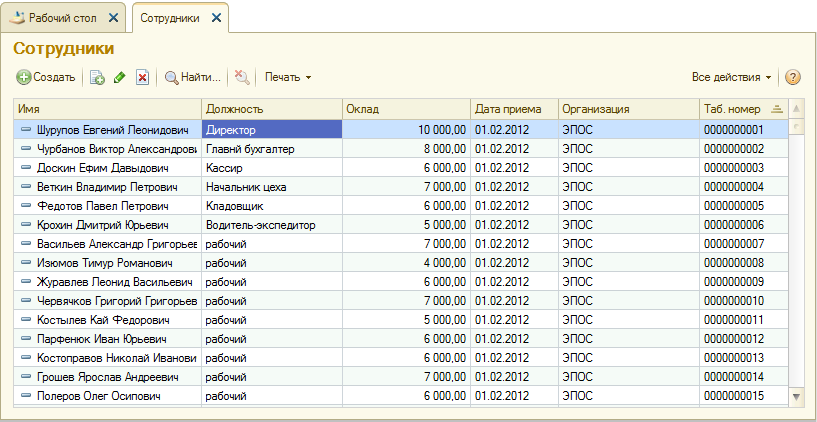The width and height of the screenshot is (817, 422).
Task: Open help via the question mark icon
Action: pyautogui.click(x=792, y=77)
